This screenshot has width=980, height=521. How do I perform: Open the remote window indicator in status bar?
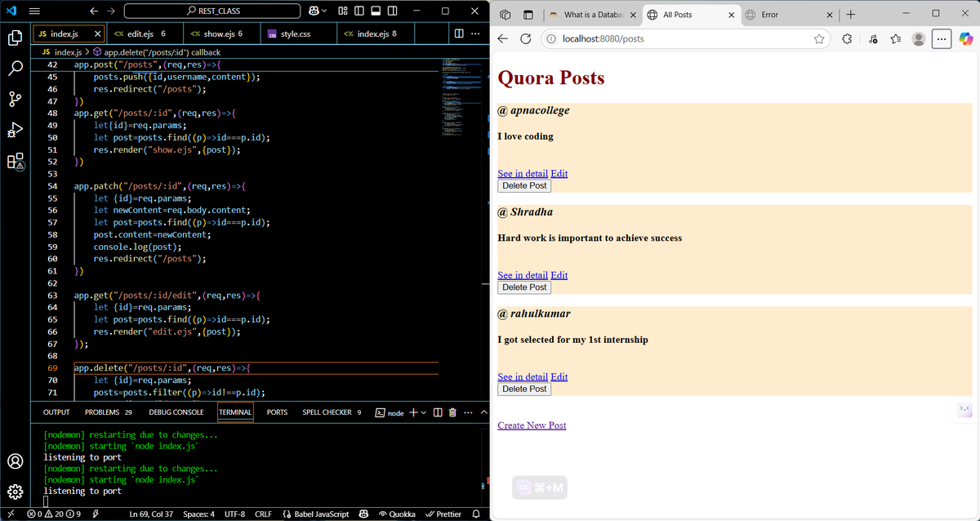(x=11, y=514)
